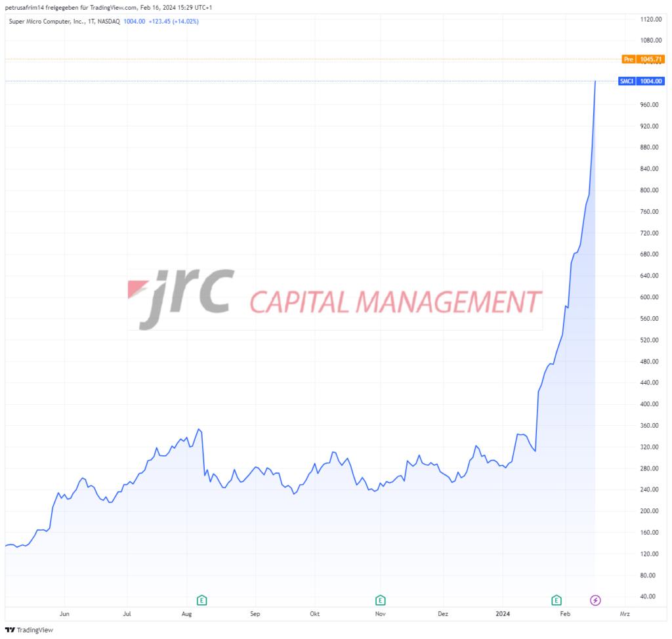Click the 1004.00 price in the chart header
Viewport: 672px width, 639px height.
click(x=134, y=22)
